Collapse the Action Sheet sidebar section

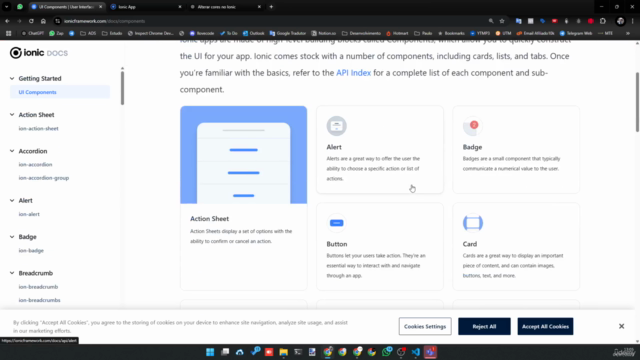12,115
